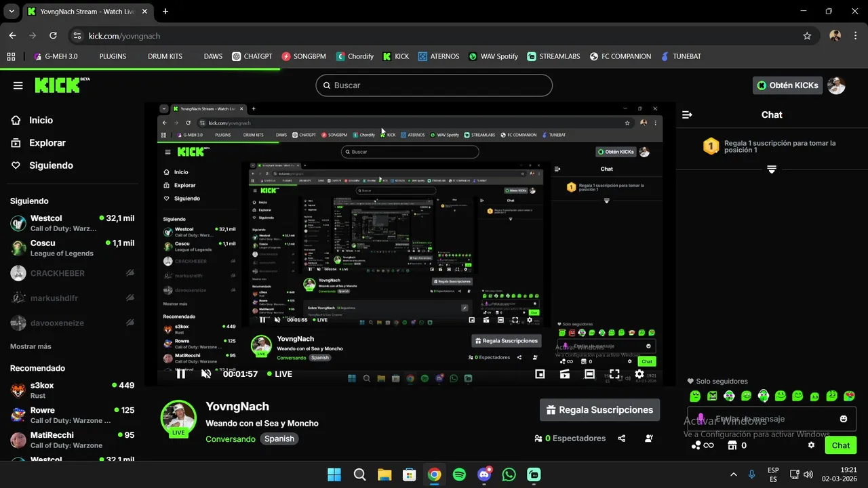Open the G-MEH 3.0 bookmark

[x=56, y=56]
